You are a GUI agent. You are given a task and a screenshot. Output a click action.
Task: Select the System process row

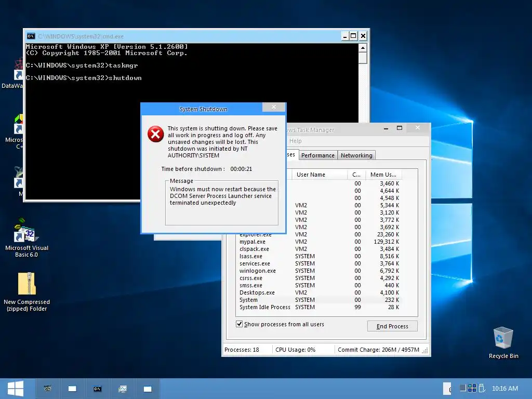[319, 300]
